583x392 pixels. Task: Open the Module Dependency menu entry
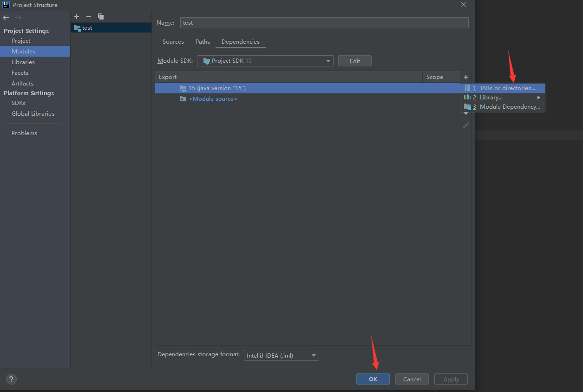[510, 106]
